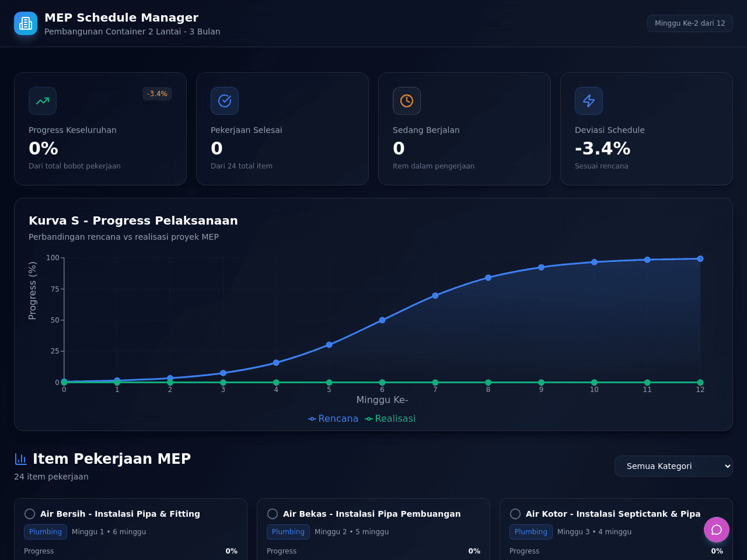Screen dimensions: 747x560
Task: Click Plumbing tag on Air Bekas card
Action: [288, 532]
